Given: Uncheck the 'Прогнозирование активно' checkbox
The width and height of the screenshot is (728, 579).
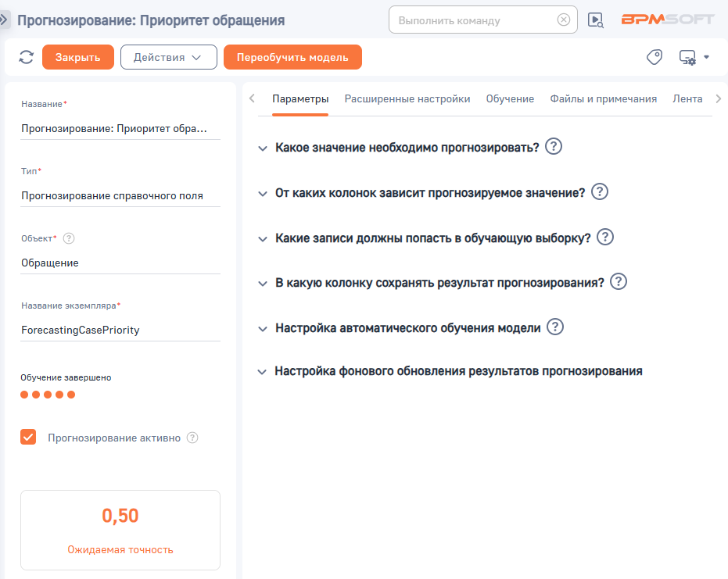Looking at the screenshot, I should [x=28, y=437].
